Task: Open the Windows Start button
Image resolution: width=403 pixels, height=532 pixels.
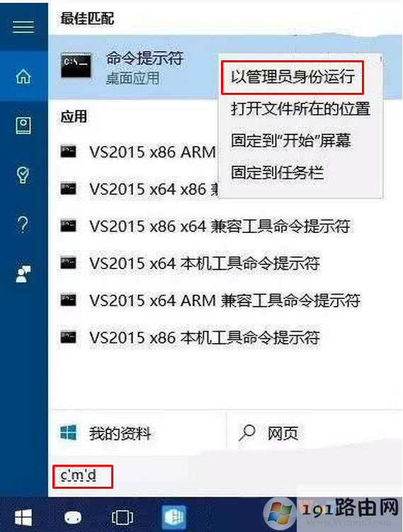Action: (x=23, y=517)
